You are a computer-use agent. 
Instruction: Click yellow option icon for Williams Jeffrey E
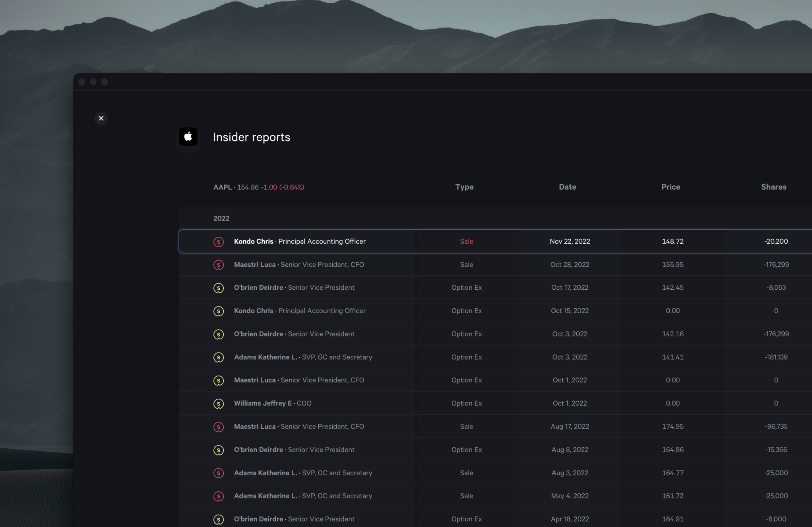click(219, 404)
